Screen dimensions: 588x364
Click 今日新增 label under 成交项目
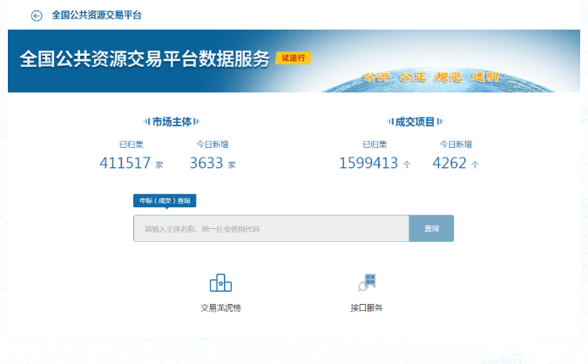tap(455, 144)
